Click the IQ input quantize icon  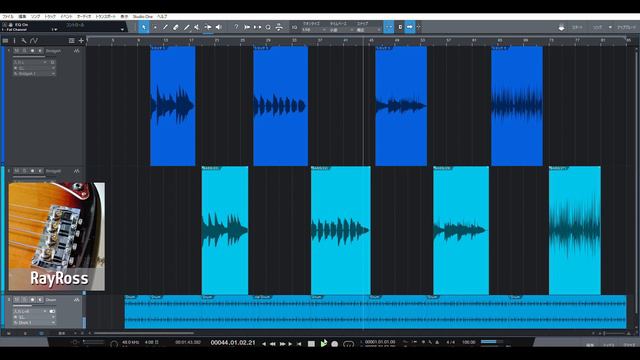(294, 27)
